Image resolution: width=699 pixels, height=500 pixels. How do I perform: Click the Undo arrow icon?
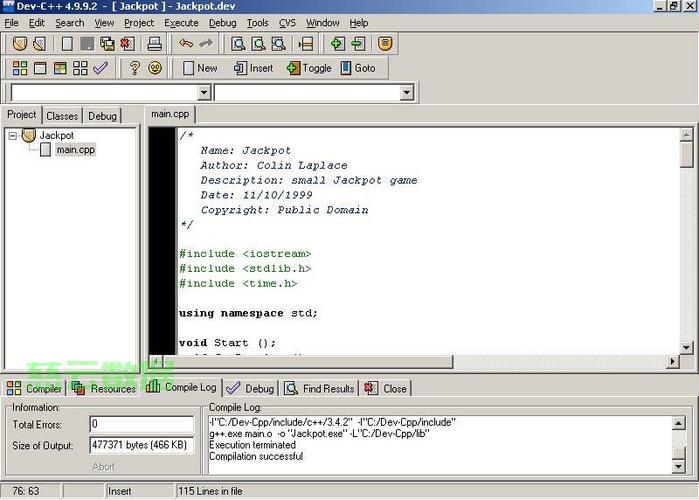(185, 43)
